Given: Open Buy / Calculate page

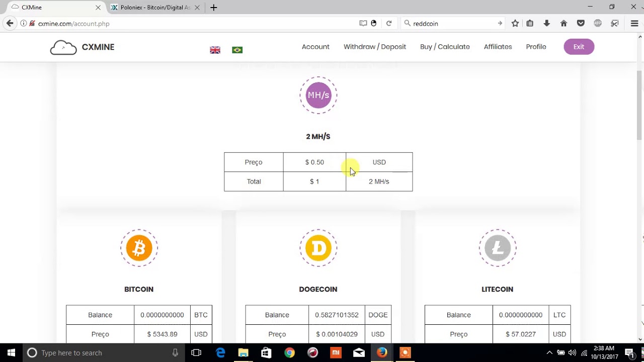Looking at the screenshot, I should point(445,47).
